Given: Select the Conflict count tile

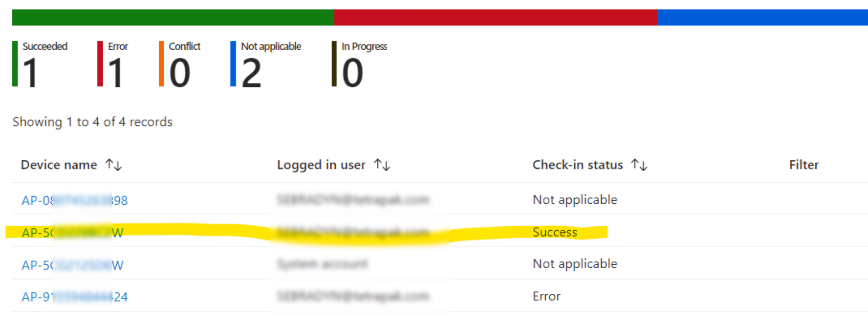Looking at the screenshot, I should tap(180, 64).
